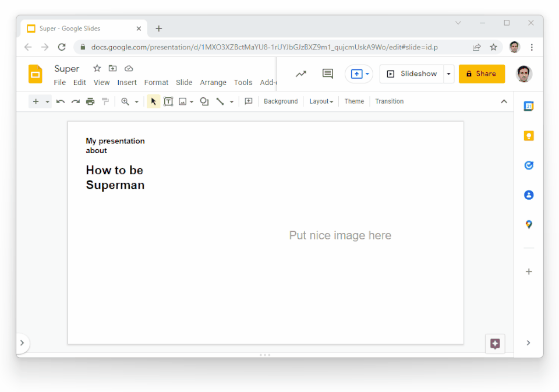
Task: Close the Super - Google Slides tab
Action: 139,29
